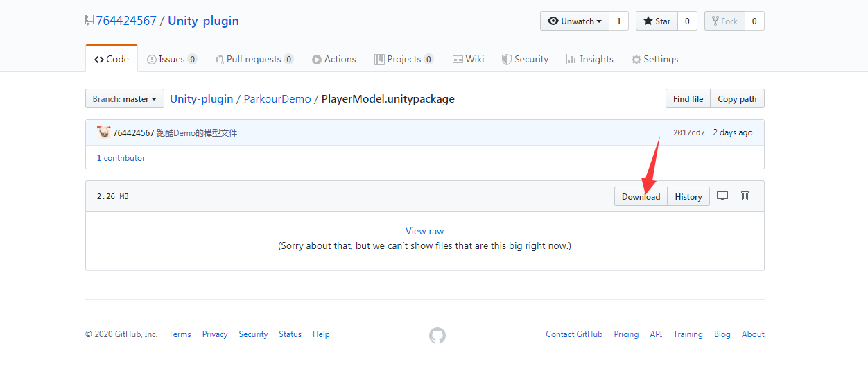868x380 pixels.
Task: Go to the Security tab
Action: click(526, 59)
